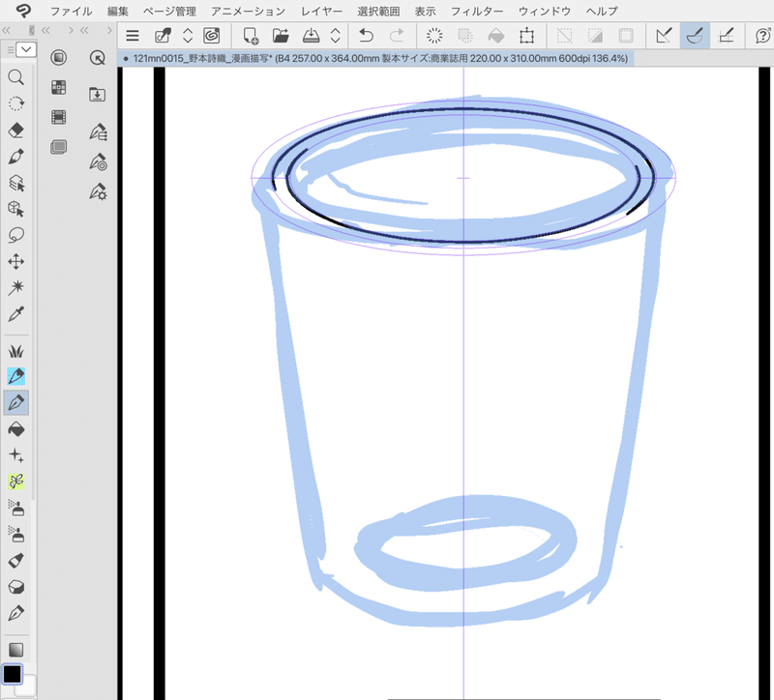Select the sparkle effect tool
Viewport: 774px width, 700px height.
point(15,455)
